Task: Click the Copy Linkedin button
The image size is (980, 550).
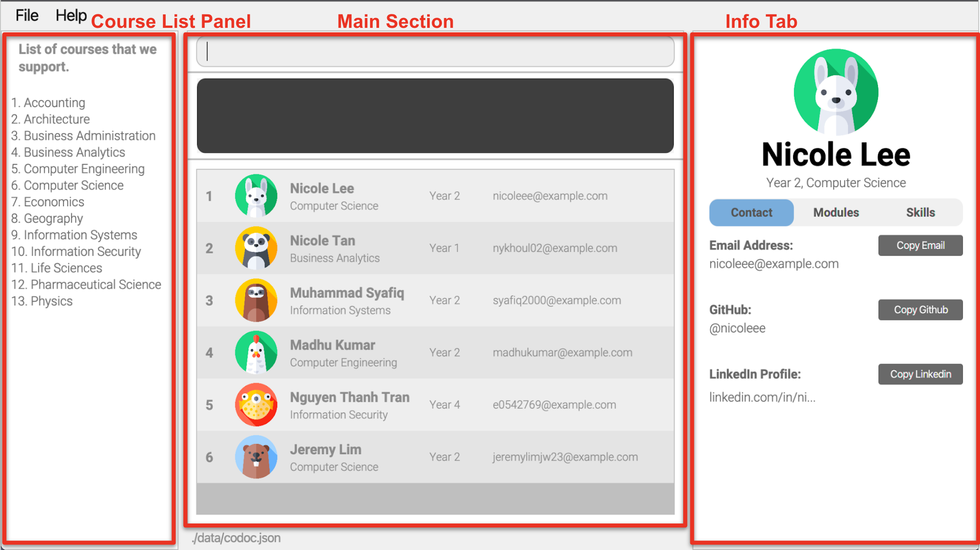Action: [x=920, y=374]
